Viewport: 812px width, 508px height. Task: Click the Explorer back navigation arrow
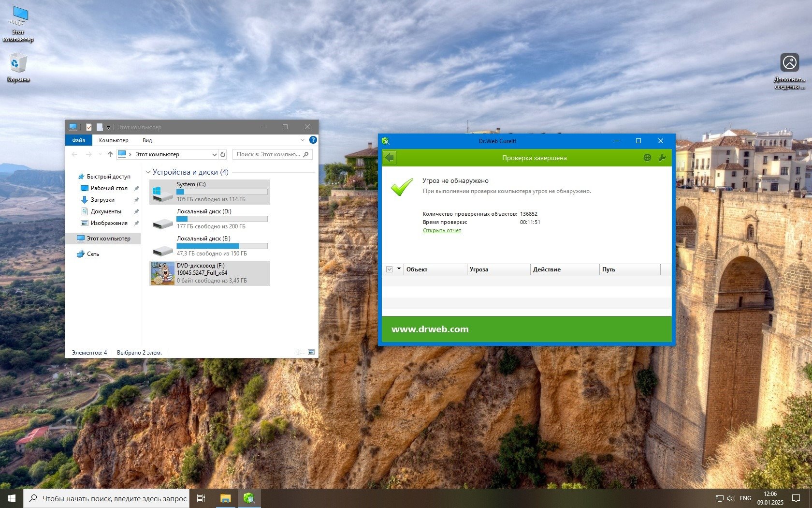(74, 154)
